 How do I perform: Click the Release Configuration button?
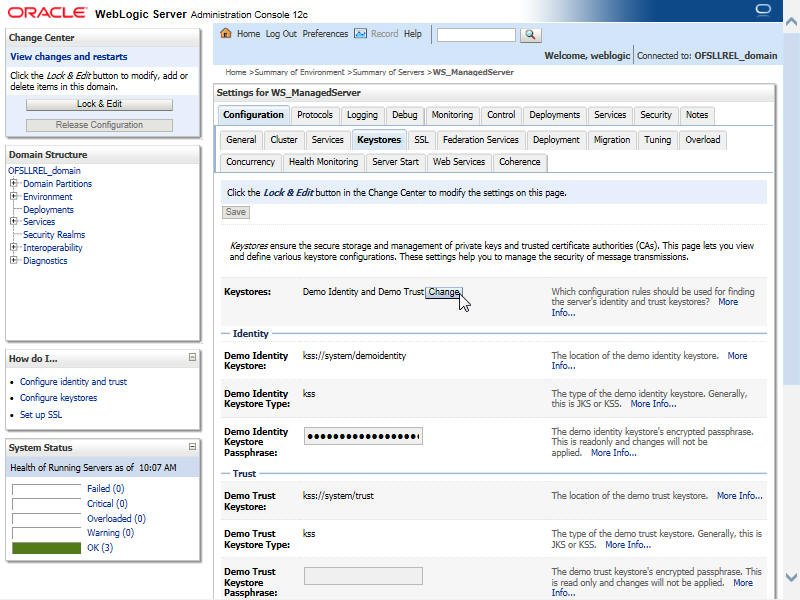click(x=99, y=125)
